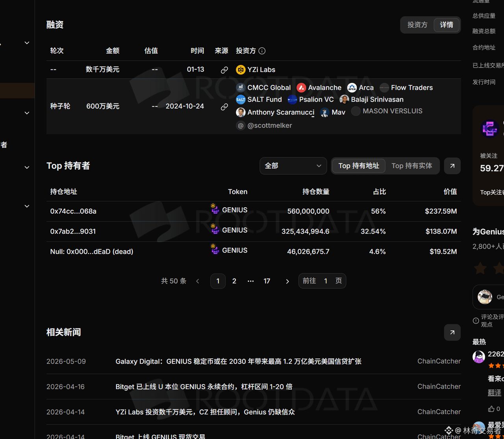Click YZi Labs investor logo
The height and width of the screenshot is (439, 504).
241,70
